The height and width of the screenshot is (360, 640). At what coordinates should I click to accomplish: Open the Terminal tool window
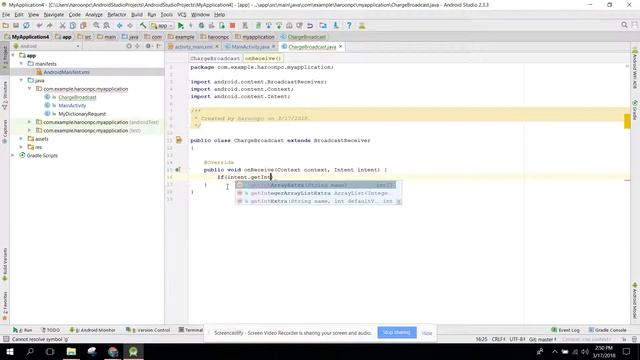pyautogui.click(x=191, y=330)
